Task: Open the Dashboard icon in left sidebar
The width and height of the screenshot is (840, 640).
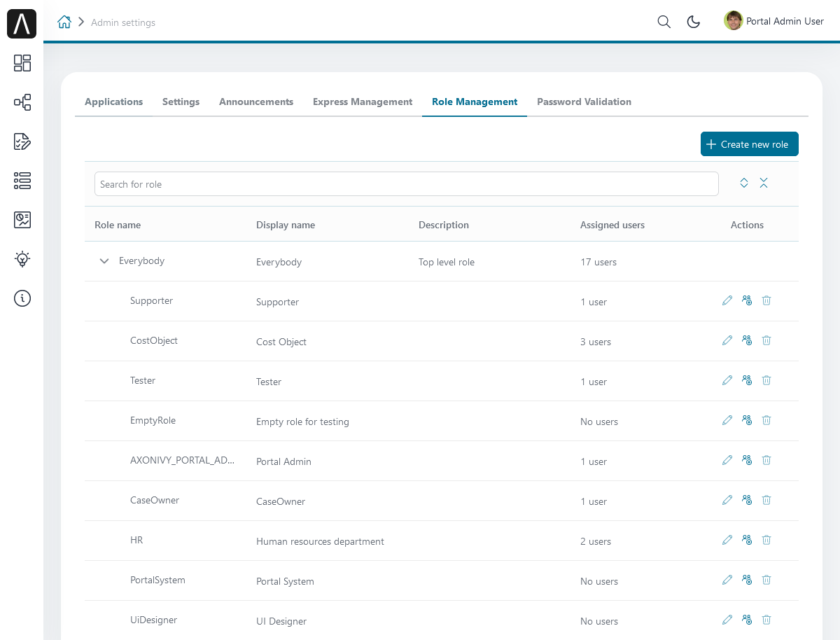Action: click(x=22, y=63)
